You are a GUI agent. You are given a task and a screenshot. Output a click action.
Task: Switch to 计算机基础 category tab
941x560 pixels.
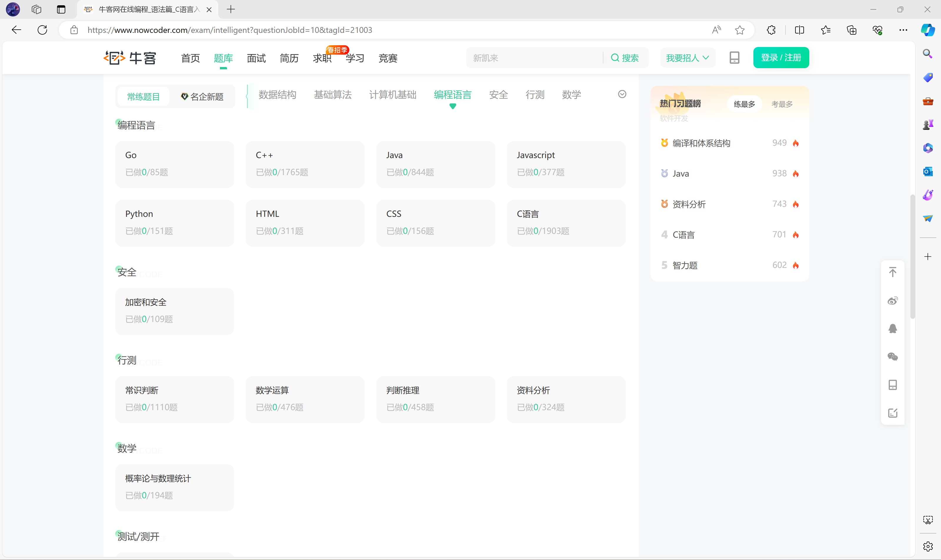pyautogui.click(x=392, y=94)
